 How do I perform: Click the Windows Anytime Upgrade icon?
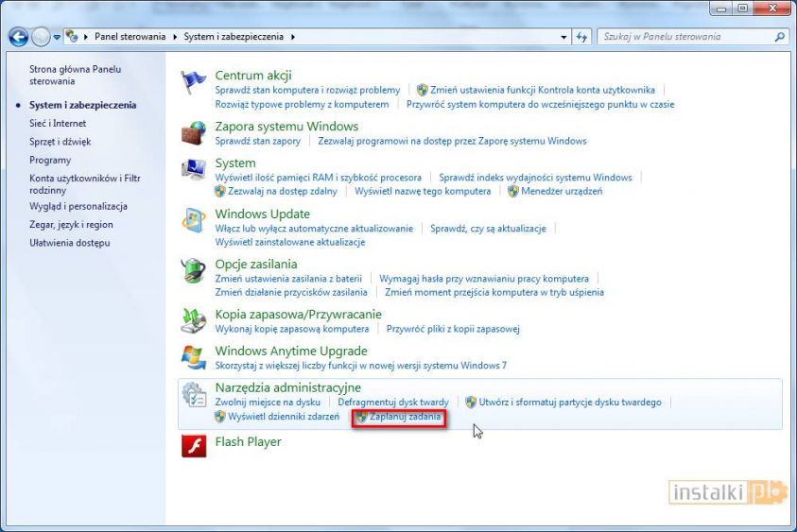[194, 358]
